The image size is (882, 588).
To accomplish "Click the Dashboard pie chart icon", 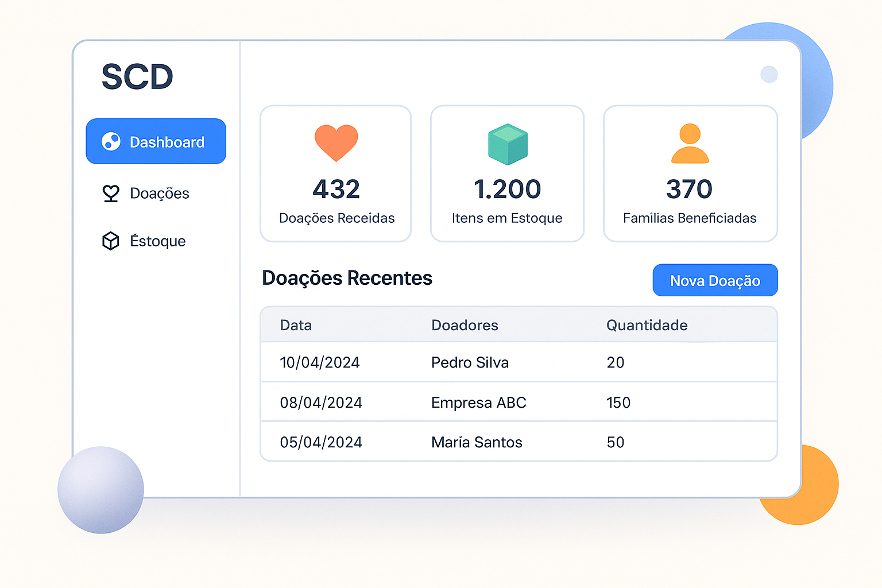I will pyautogui.click(x=111, y=141).
